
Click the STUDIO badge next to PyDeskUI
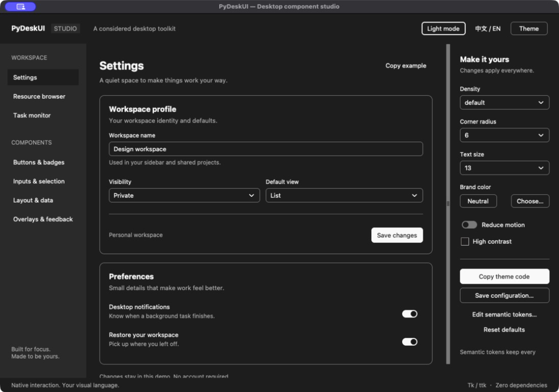coord(65,29)
